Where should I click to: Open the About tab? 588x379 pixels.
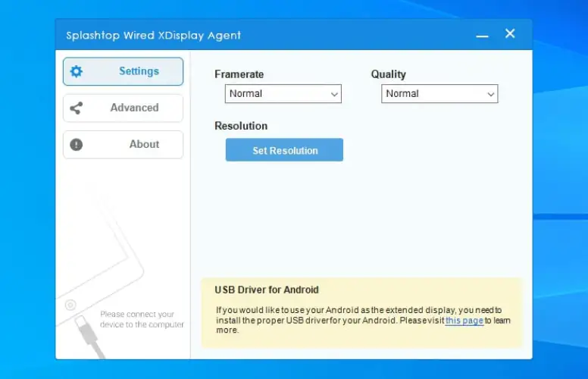click(123, 144)
